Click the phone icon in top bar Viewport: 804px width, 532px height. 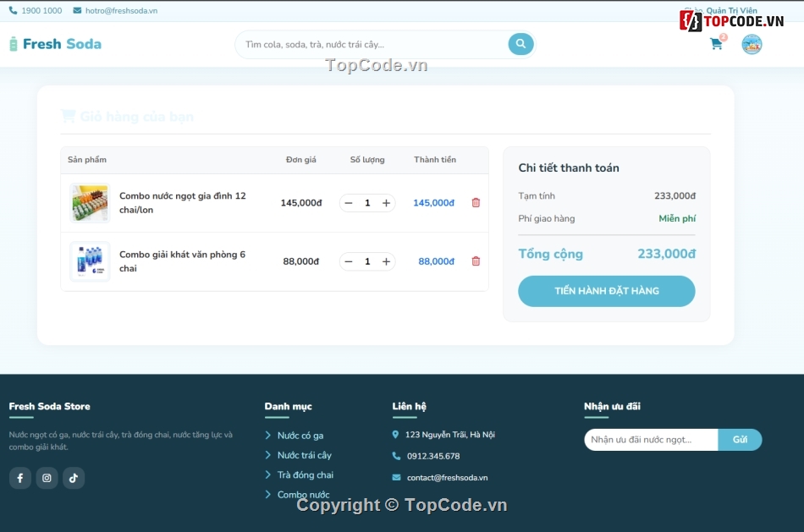tap(13, 10)
